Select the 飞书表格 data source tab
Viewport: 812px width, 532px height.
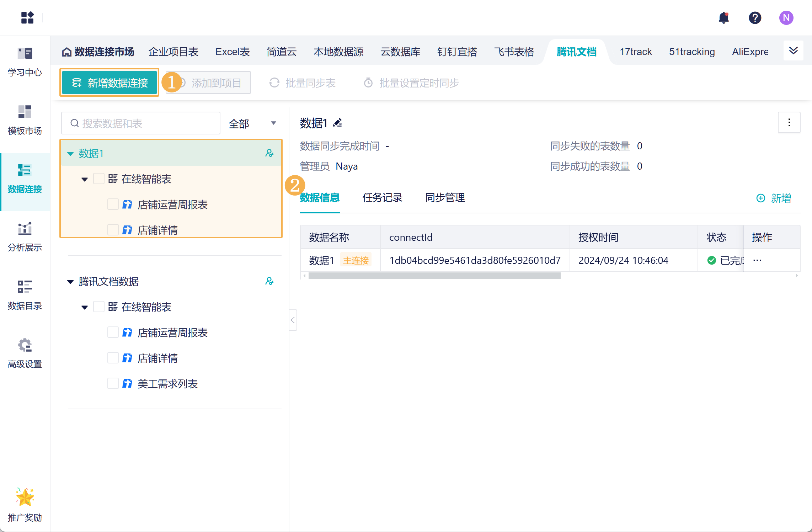tap(514, 52)
